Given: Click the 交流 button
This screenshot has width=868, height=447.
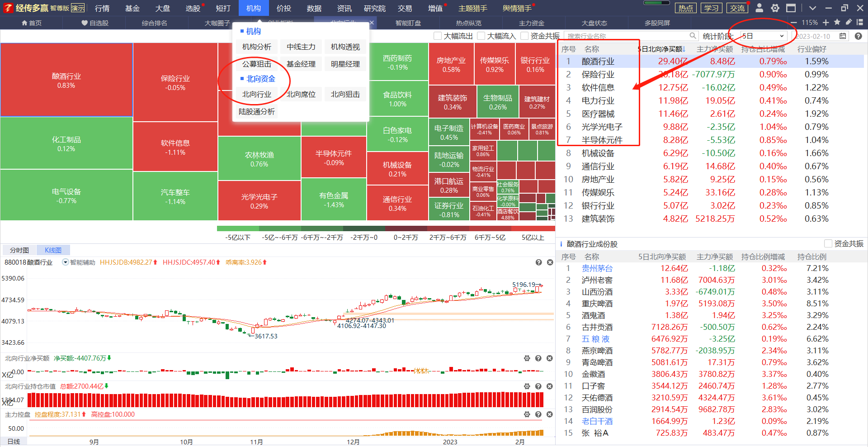Looking at the screenshot, I should [737, 8].
